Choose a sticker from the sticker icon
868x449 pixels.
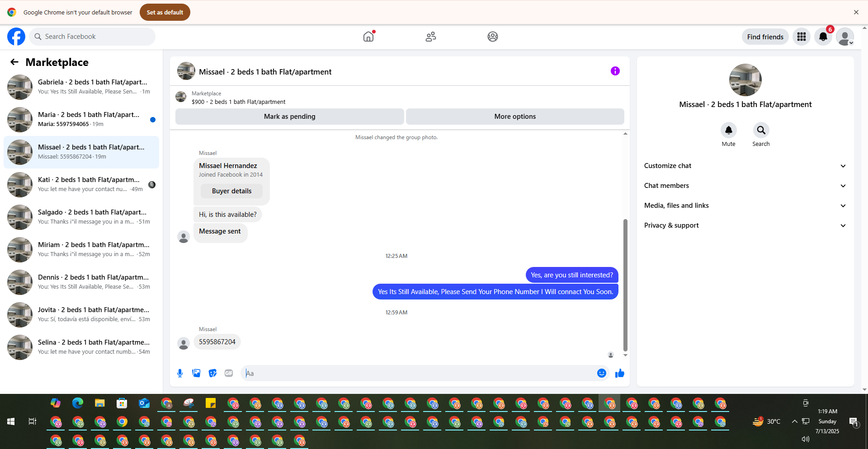(x=212, y=373)
